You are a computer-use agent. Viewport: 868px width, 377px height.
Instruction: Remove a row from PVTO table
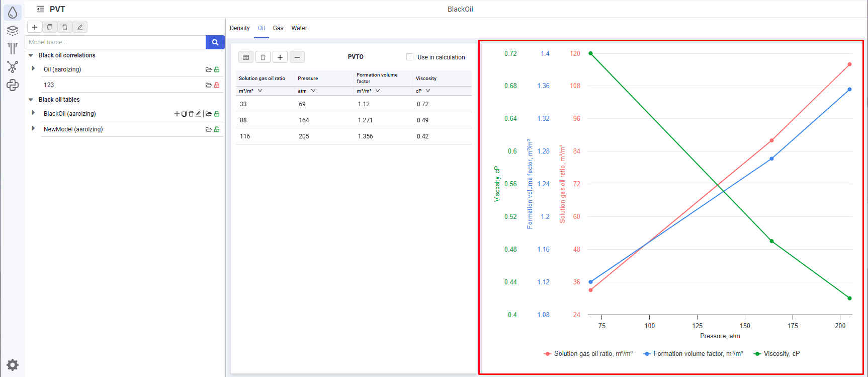point(297,57)
